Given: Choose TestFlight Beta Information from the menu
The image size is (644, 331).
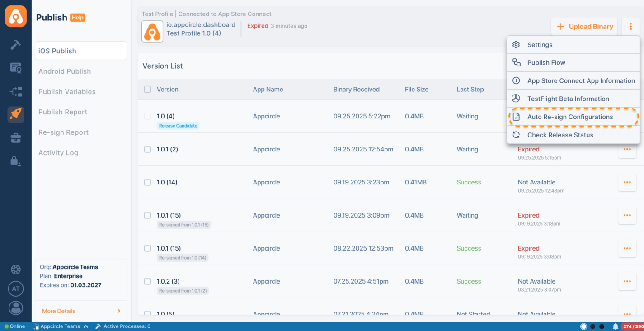Looking at the screenshot, I should pos(568,99).
